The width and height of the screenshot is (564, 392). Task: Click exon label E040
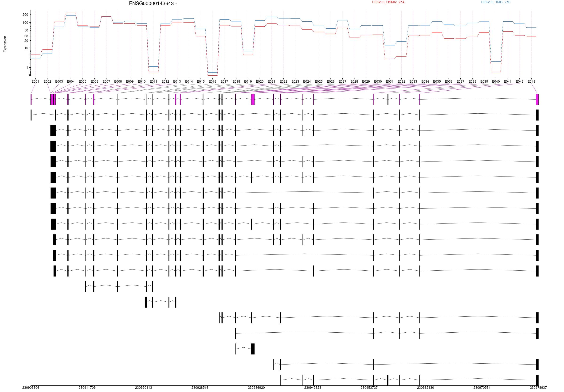[496, 81]
